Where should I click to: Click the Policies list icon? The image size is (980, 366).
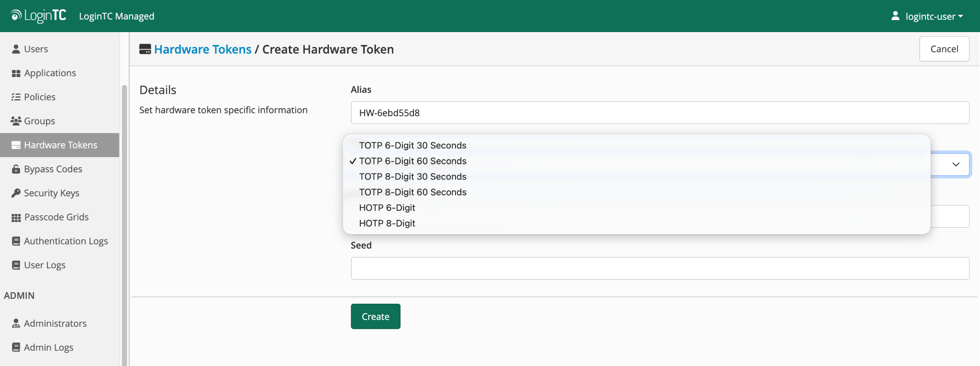(16, 97)
